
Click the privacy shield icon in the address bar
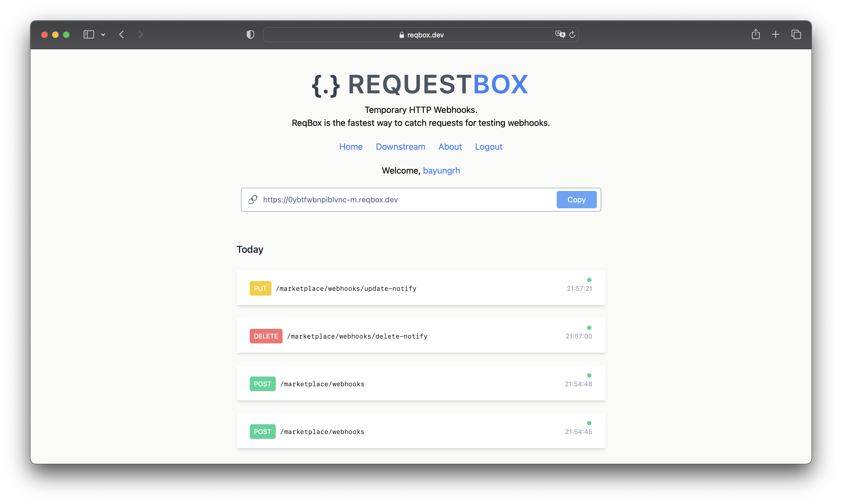[x=250, y=34]
